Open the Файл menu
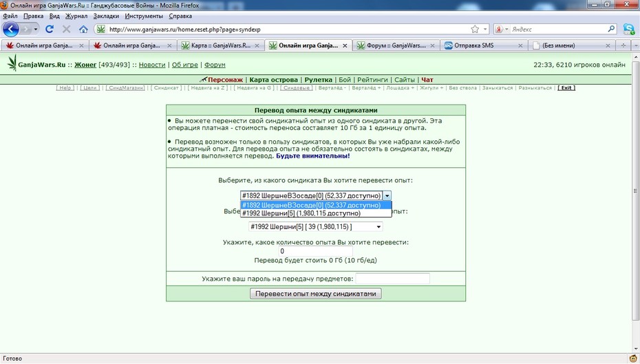The height and width of the screenshot is (364, 640). click(x=10, y=16)
